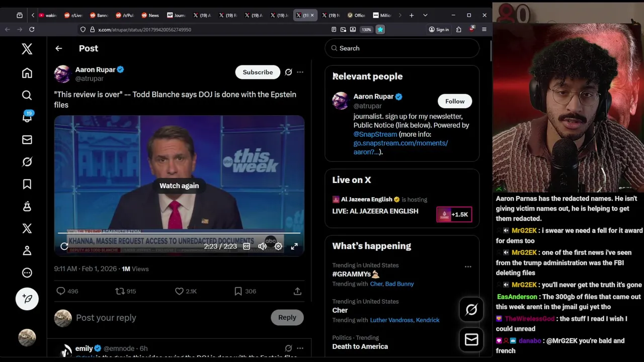This screenshot has width=644, height=362.
Task: Open Explore search icon in sidebar
Action: coord(27,95)
